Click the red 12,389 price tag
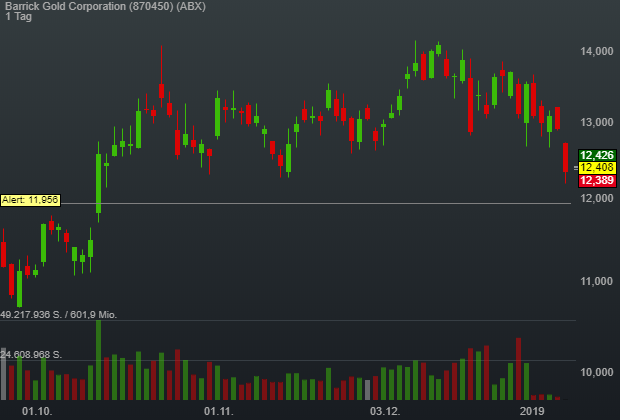620x420 pixels. (x=597, y=181)
